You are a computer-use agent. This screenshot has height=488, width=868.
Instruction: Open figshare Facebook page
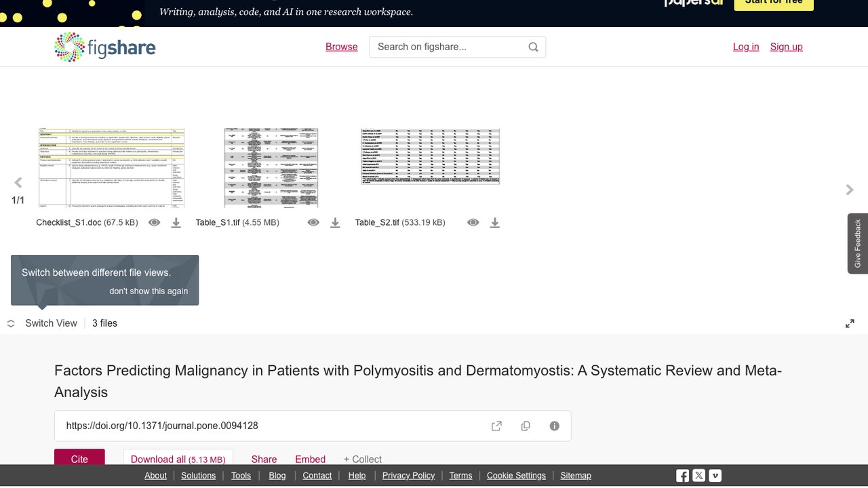(683, 476)
